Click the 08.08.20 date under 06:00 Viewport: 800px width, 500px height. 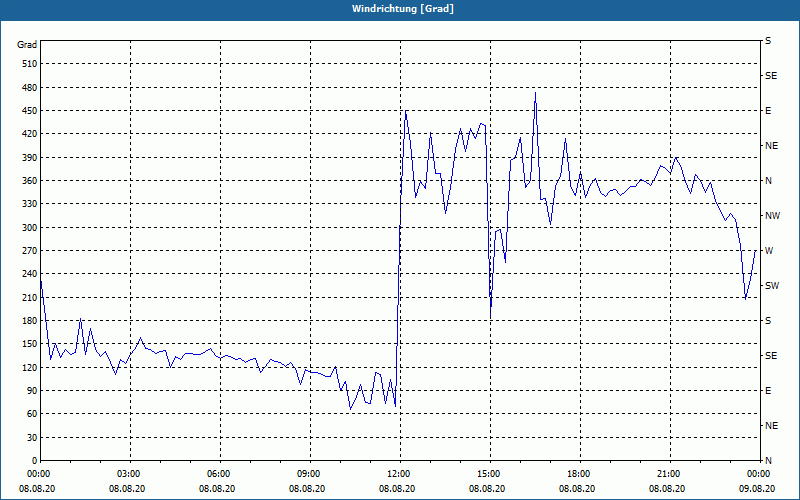[217, 489]
